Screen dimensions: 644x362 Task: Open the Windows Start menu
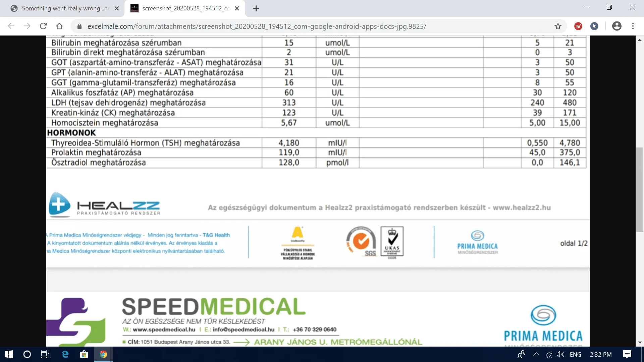pos(9,354)
